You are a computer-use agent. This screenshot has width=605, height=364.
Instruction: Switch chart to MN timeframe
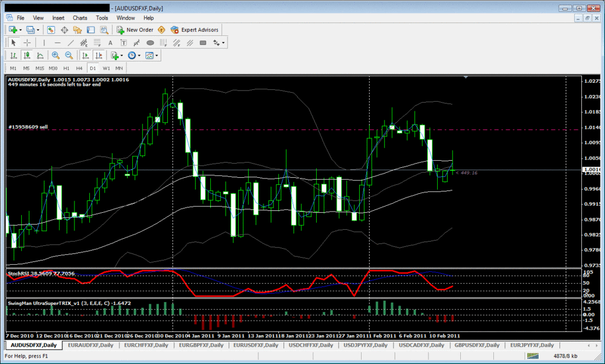coord(119,69)
